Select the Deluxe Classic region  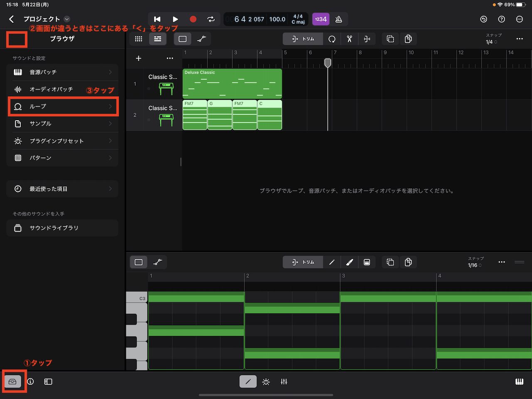(x=232, y=83)
